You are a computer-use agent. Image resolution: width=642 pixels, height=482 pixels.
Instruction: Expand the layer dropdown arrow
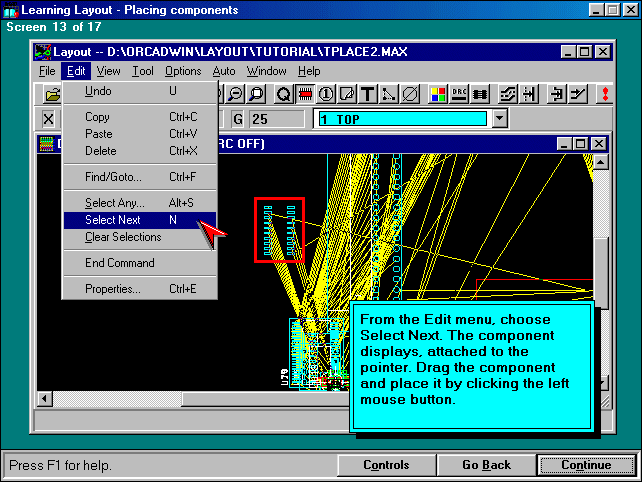500,119
